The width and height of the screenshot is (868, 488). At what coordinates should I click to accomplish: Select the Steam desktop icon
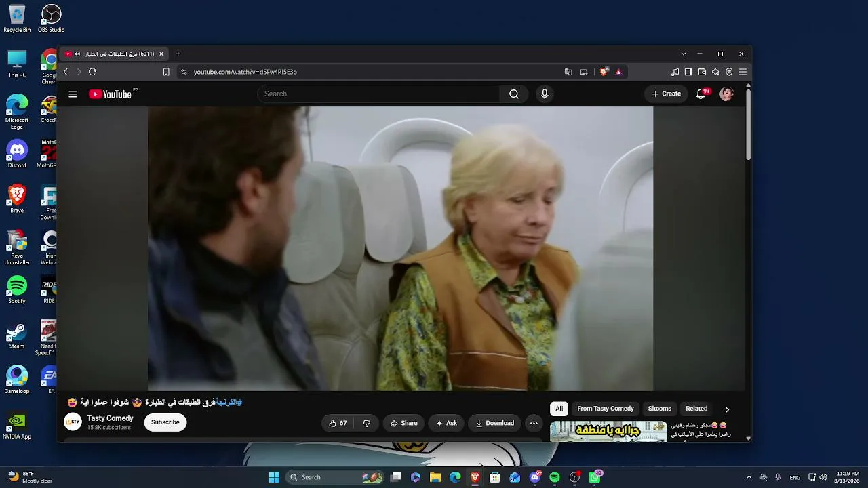(17, 336)
